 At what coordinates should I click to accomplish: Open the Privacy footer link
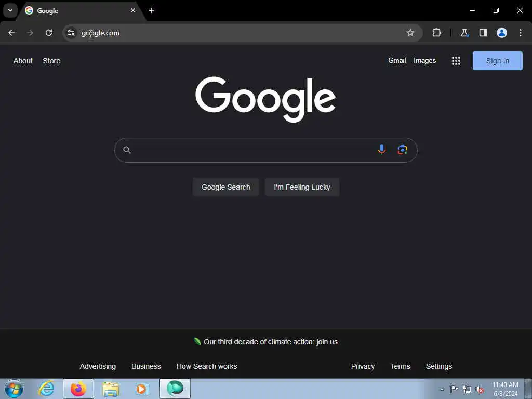(363, 366)
